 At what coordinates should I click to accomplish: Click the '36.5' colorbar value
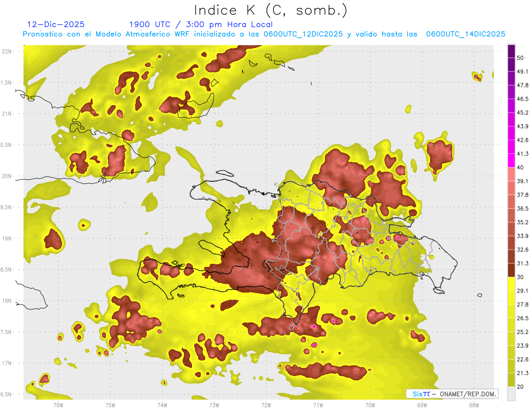pyautogui.click(x=523, y=208)
